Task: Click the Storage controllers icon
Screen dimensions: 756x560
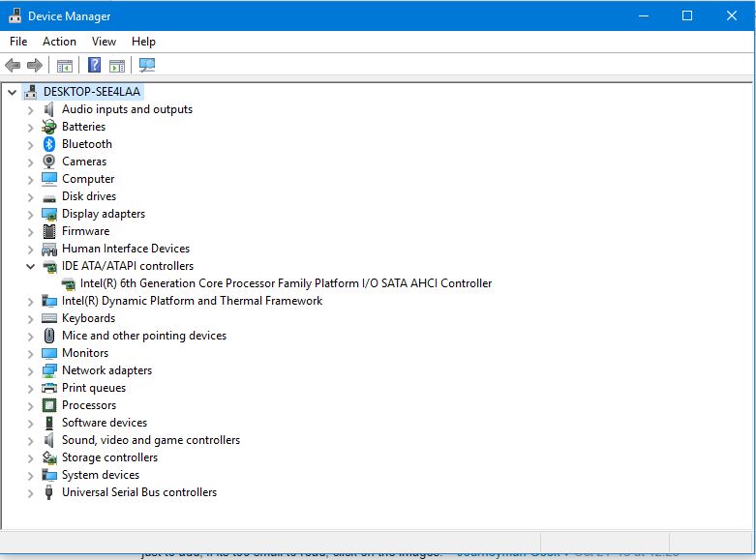Action: (x=49, y=457)
